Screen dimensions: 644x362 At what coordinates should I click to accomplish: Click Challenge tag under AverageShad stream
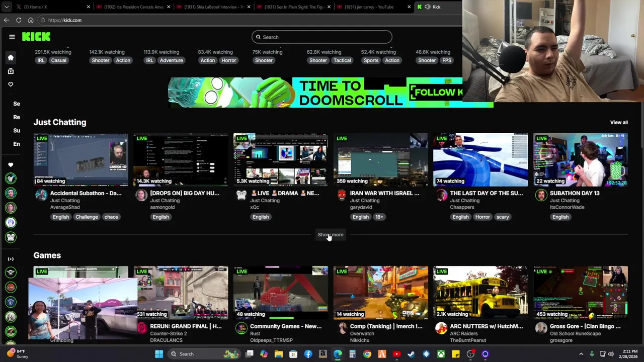coord(87,217)
